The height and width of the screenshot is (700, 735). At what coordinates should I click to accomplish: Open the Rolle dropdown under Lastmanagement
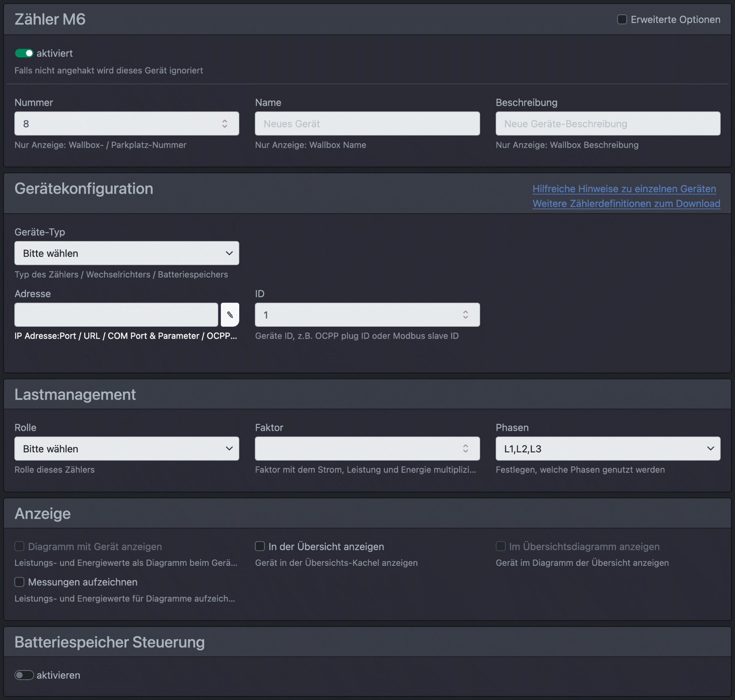[126, 448]
